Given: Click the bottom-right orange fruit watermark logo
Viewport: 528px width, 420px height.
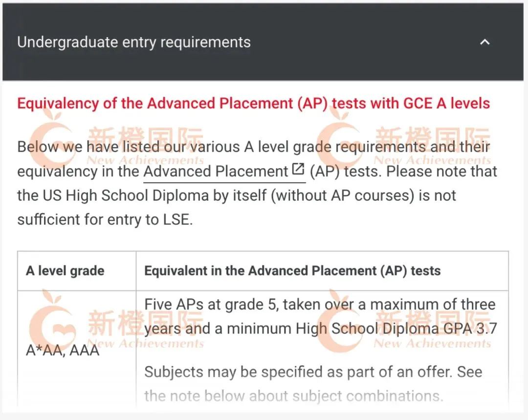Looking at the screenshot, I should pyautogui.click(x=340, y=320).
